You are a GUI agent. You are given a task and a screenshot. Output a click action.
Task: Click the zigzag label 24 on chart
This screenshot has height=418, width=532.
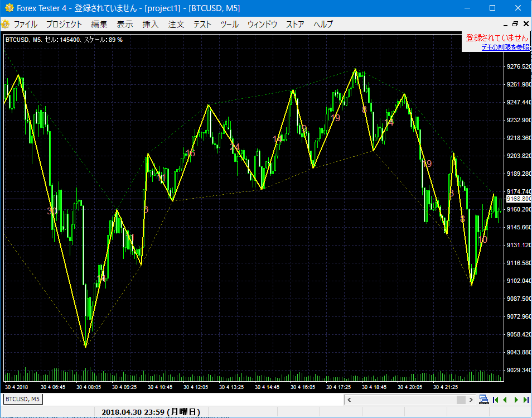(x=234, y=147)
